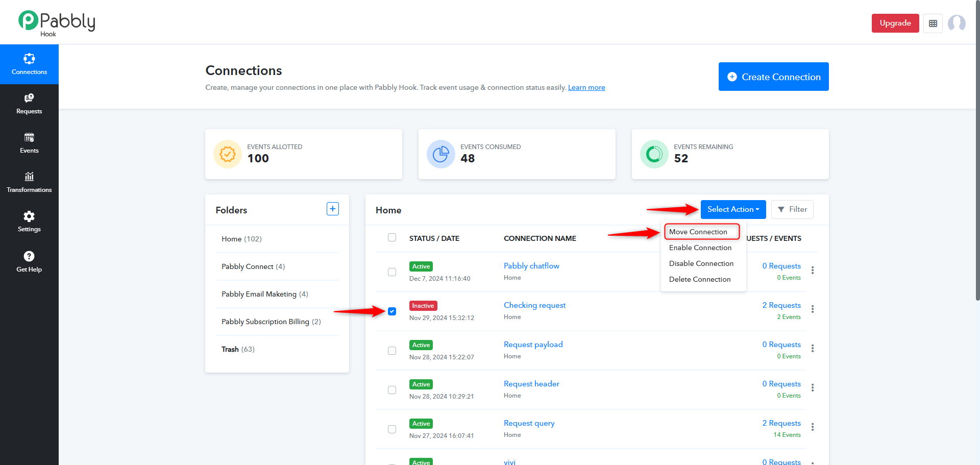The height and width of the screenshot is (465, 980).
Task: Click the Upgrade button
Action: tap(895, 23)
